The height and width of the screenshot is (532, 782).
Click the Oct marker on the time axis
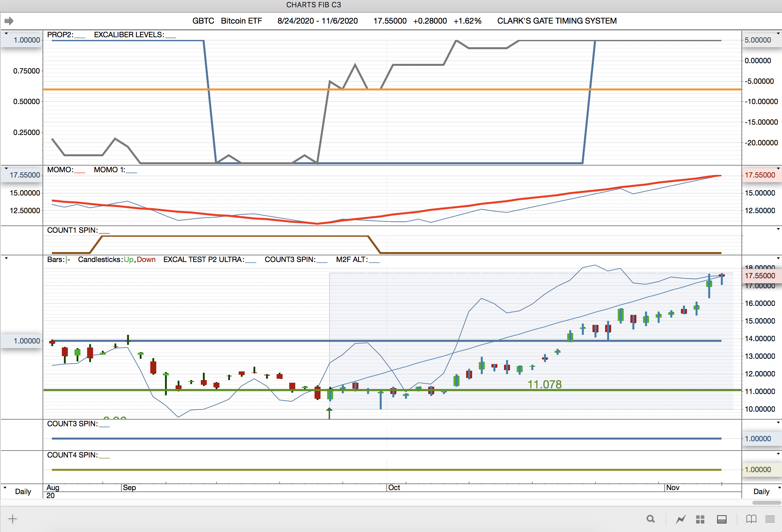point(394,487)
